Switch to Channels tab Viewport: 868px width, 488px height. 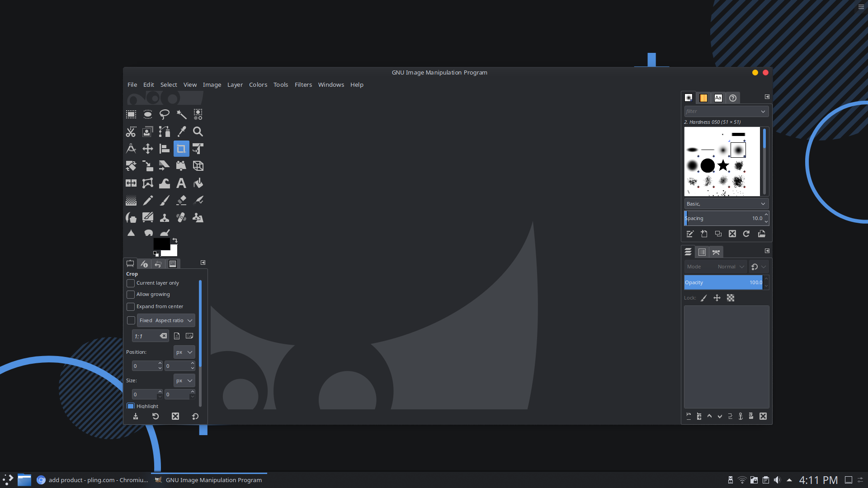702,252
